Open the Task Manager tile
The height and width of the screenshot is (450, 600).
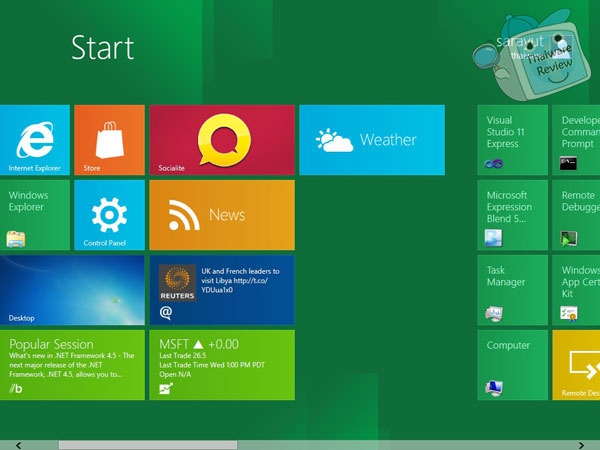click(512, 290)
